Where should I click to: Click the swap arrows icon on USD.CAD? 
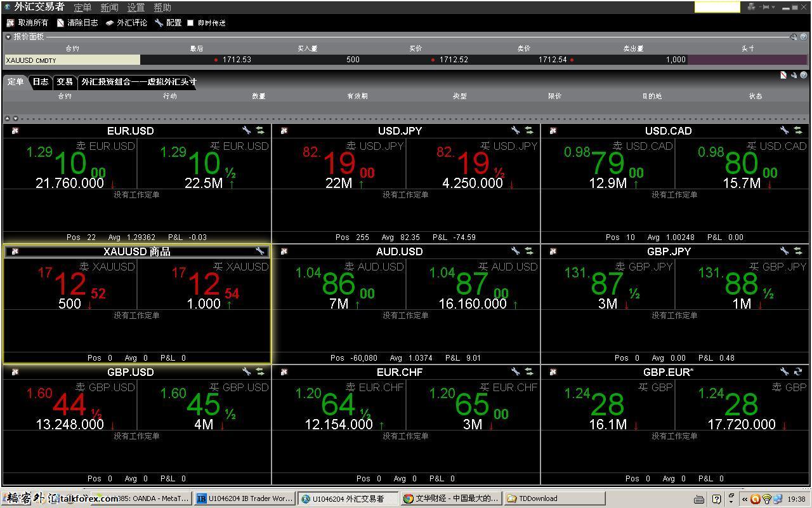tap(798, 130)
